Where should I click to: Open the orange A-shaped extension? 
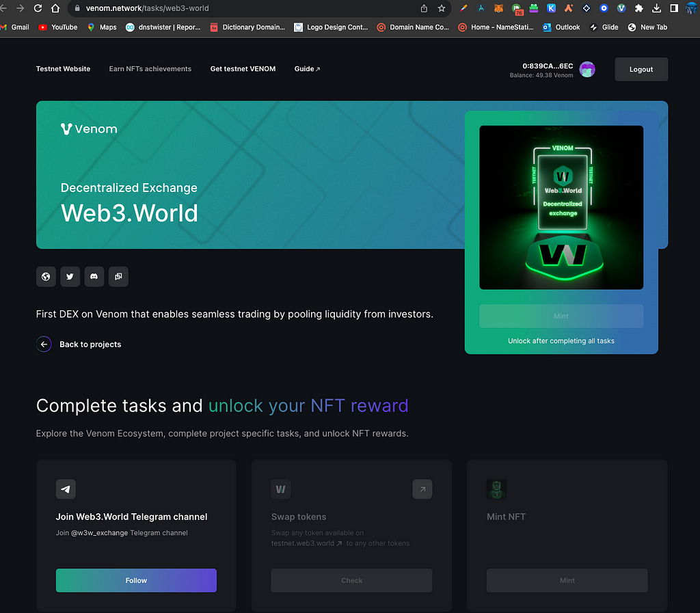tap(569, 8)
